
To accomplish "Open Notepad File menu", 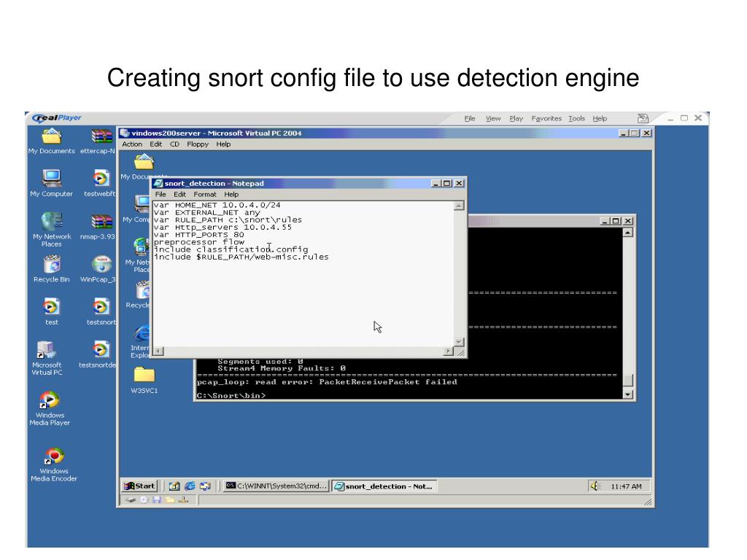I will click(160, 194).
